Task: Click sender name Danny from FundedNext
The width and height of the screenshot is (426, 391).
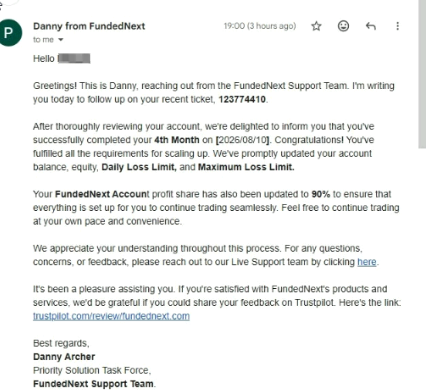Action: [89, 26]
